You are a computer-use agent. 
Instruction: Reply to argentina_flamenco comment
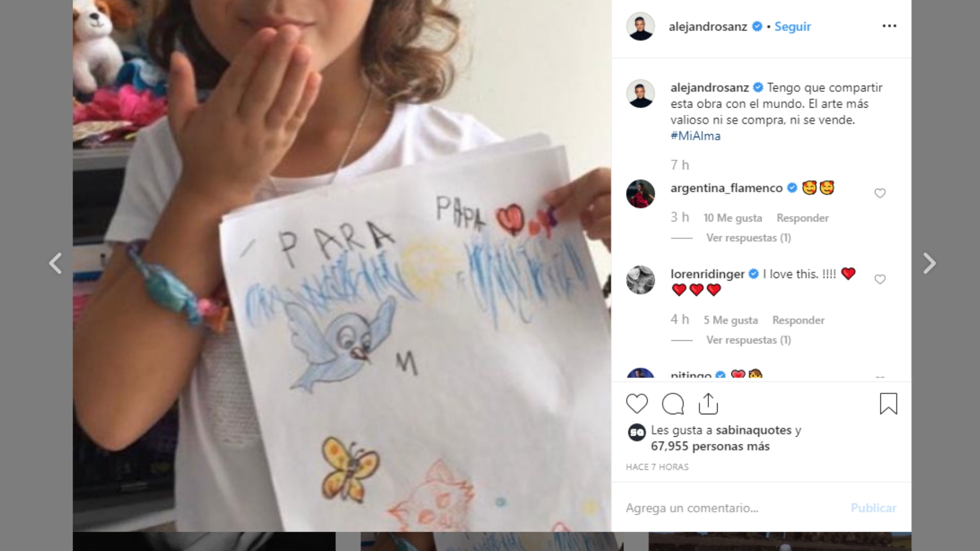[802, 218]
